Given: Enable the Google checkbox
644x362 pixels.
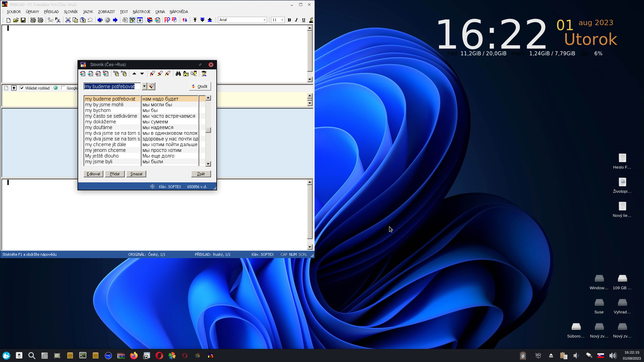Looking at the screenshot, I should click(63, 88).
